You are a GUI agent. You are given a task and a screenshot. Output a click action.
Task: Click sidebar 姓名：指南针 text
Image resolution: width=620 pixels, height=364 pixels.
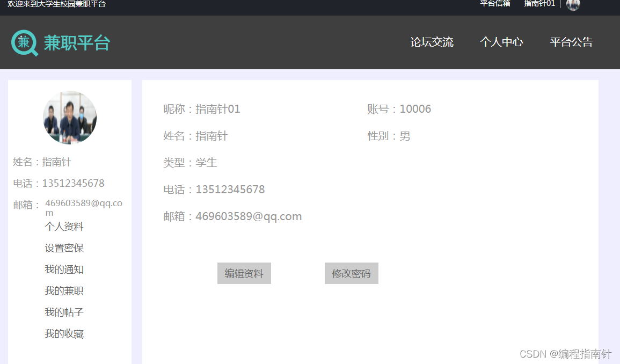coord(42,162)
